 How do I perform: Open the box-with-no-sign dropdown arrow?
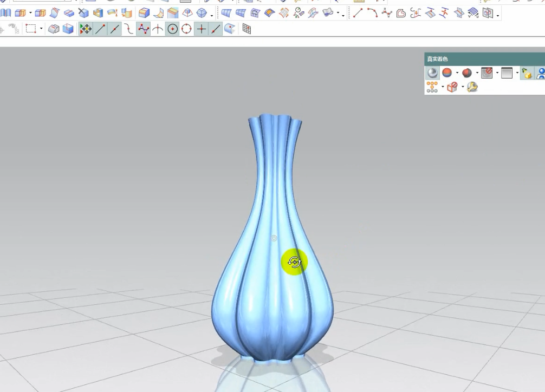pos(462,87)
